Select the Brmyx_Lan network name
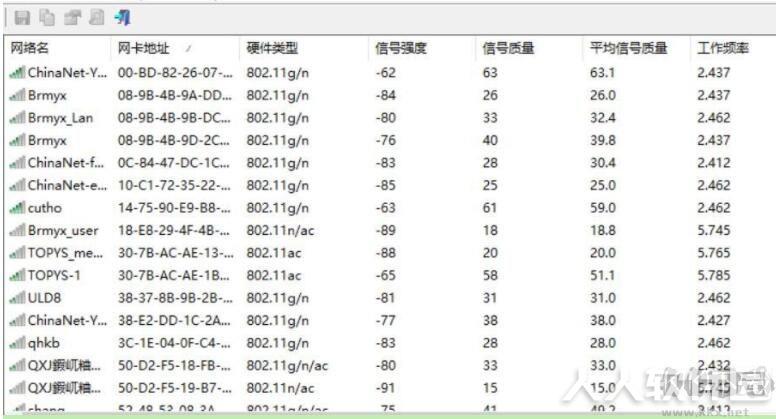This screenshot has width=776, height=419. pos(60,118)
